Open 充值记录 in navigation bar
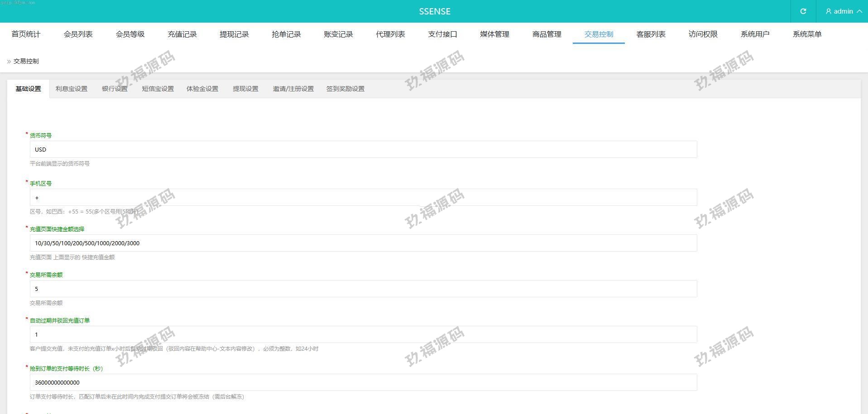 tap(182, 34)
